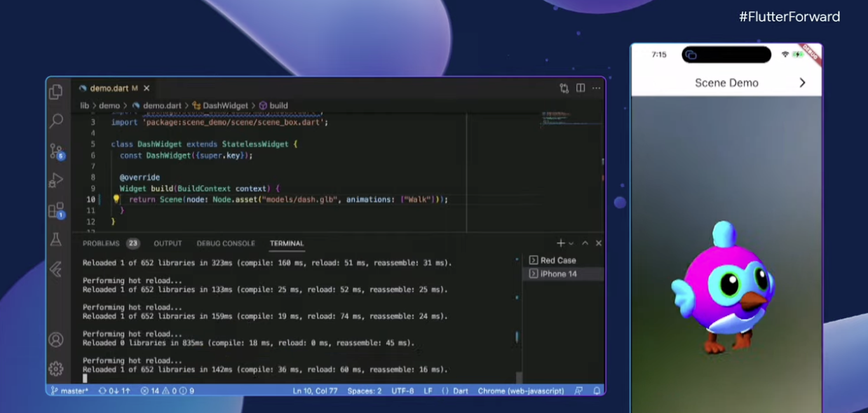Click the open changes icon in editor toolbar
This screenshot has width=868, height=413.
pyautogui.click(x=564, y=88)
